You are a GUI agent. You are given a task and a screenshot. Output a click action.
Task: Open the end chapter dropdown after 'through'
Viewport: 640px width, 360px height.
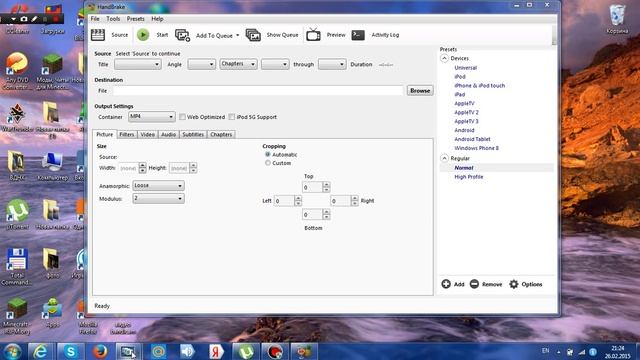pyautogui.click(x=332, y=64)
